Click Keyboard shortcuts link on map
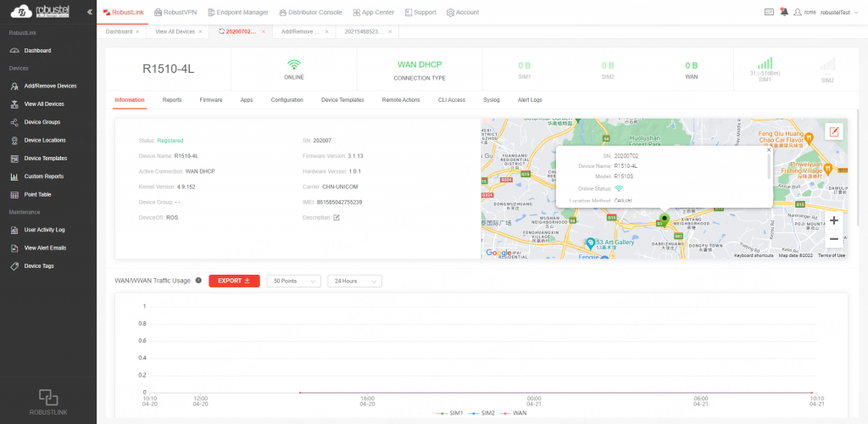 coord(754,255)
